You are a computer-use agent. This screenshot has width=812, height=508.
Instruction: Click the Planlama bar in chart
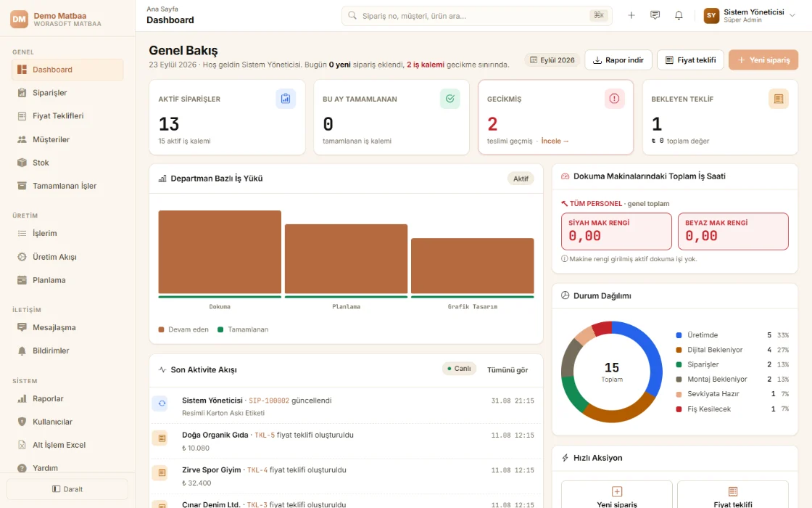tap(346, 259)
